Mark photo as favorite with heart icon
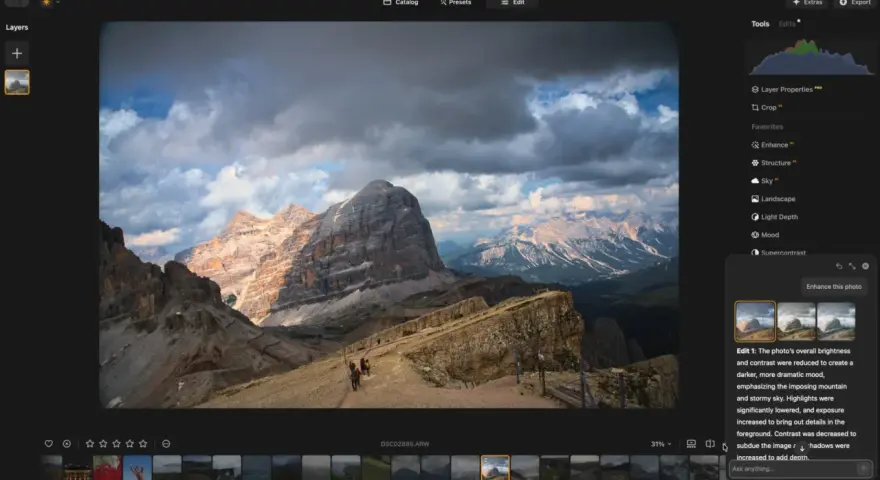 tap(49, 444)
